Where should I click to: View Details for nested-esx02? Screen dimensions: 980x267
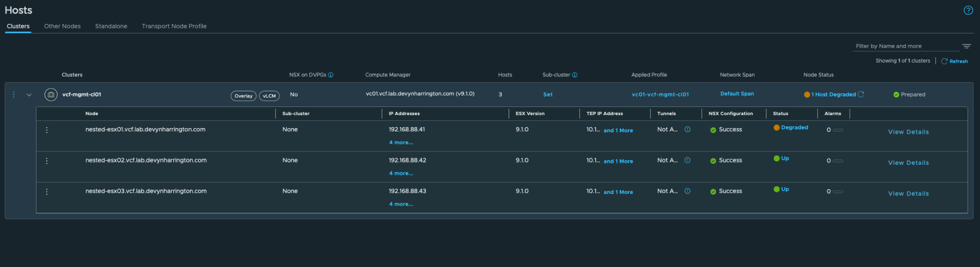pos(908,163)
